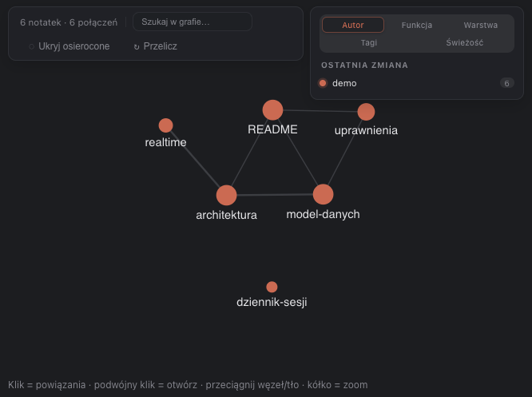Viewport: 532px width, 397px height.
Task: Click the demo legend color dot
Action: coord(323,83)
